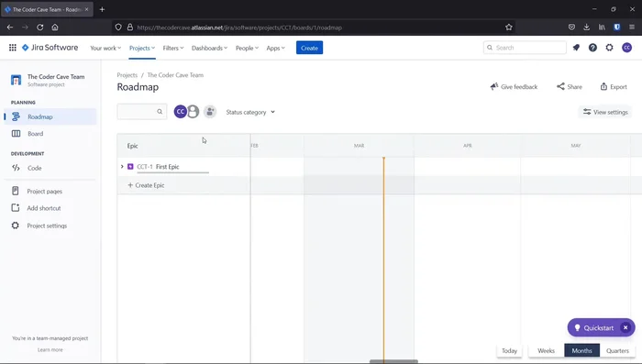The height and width of the screenshot is (364, 642).
Task: Click the Jira Software logo
Action: click(x=50, y=48)
